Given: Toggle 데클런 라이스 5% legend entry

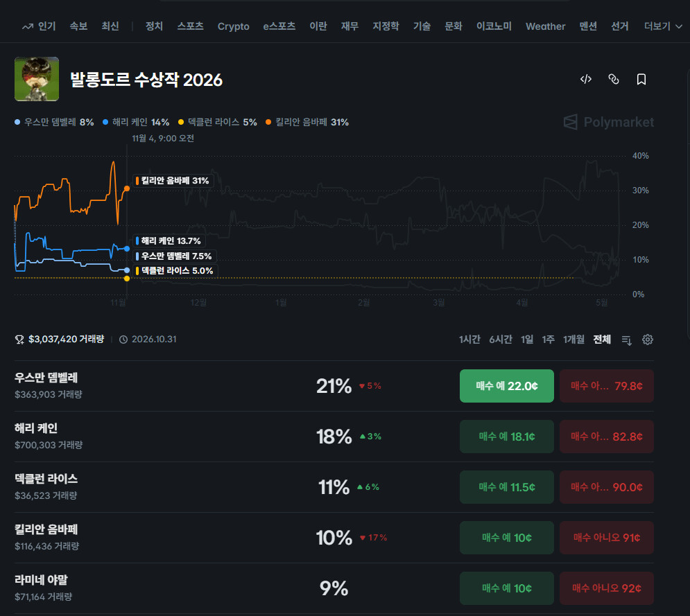Looking at the screenshot, I should point(217,122).
